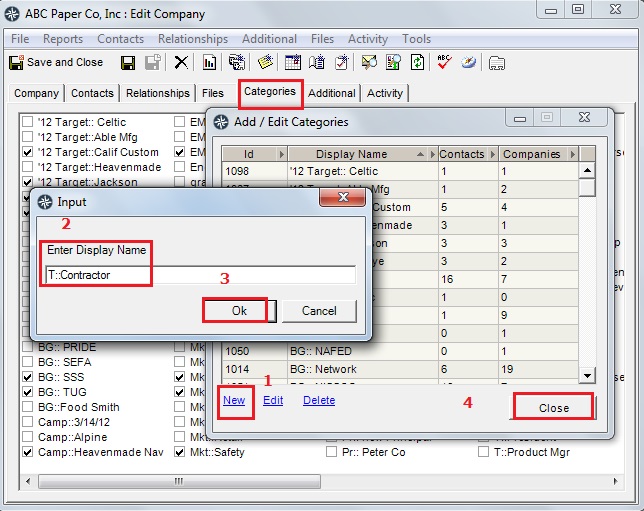The width and height of the screenshot is (644, 511).
Task: Open the Activity menu in menu bar
Action: 368,39
